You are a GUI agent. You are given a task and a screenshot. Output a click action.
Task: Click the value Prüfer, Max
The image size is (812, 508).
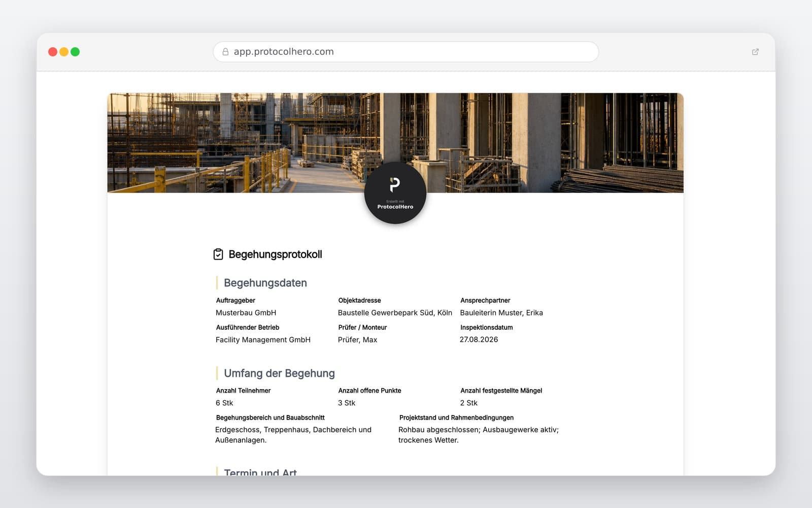coord(357,340)
